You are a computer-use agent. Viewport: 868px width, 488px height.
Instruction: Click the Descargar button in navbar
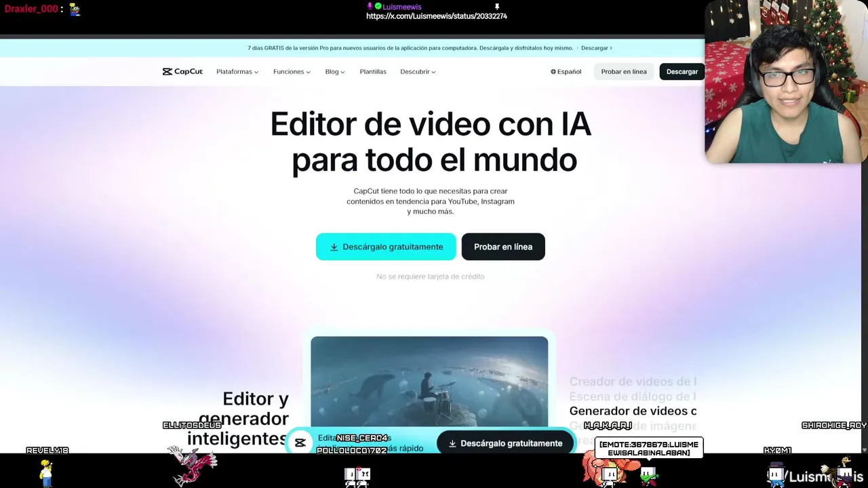pyautogui.click(x=682, y=72)
